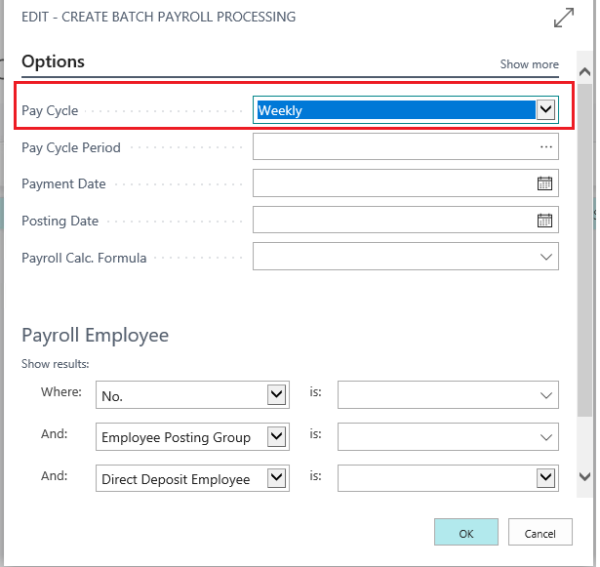Expand the dialog to full screen
The image size is (600, 567).
tap(564, 18)
